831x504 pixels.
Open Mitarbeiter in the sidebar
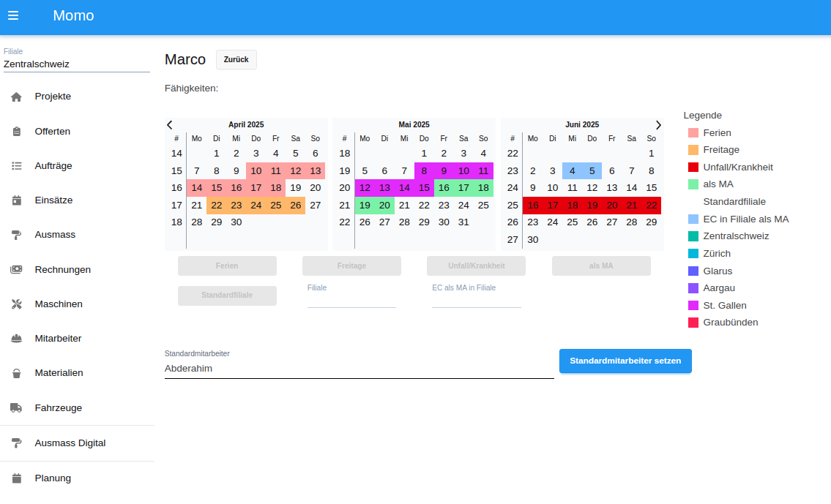tap(58, 339)
